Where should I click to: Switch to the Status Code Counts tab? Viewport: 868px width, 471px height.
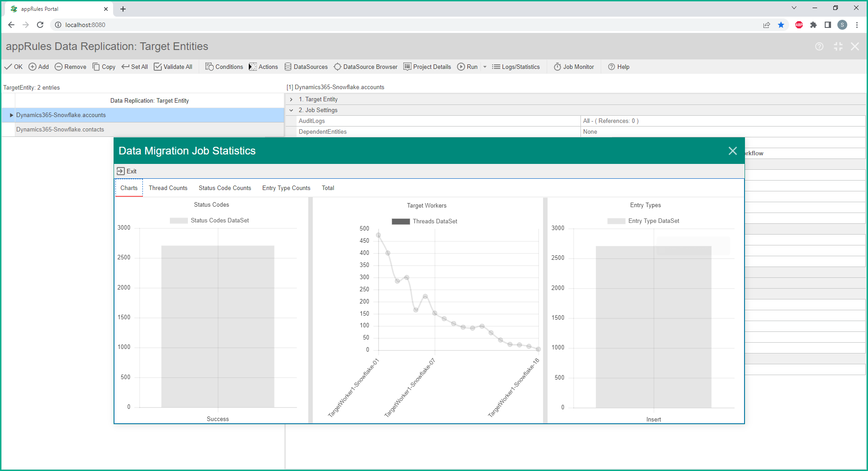pos(225,188)
